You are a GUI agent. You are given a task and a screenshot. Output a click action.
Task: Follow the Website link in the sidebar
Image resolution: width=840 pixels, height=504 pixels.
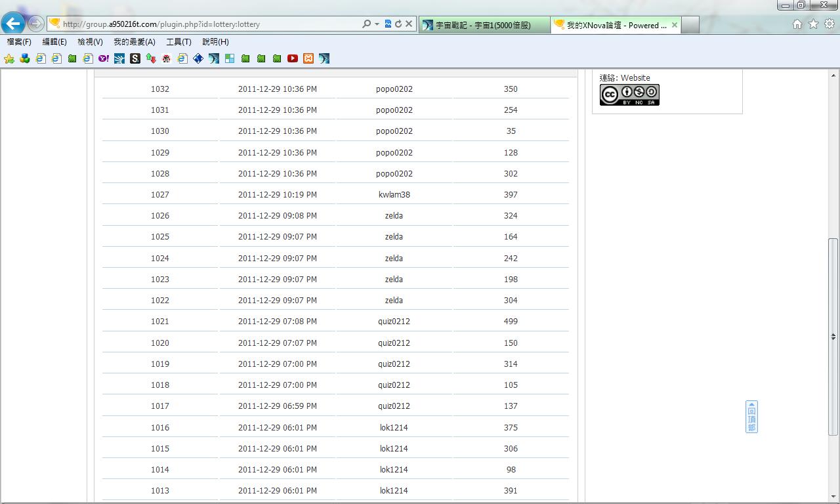pyautogui.click(x=635, y=77)
